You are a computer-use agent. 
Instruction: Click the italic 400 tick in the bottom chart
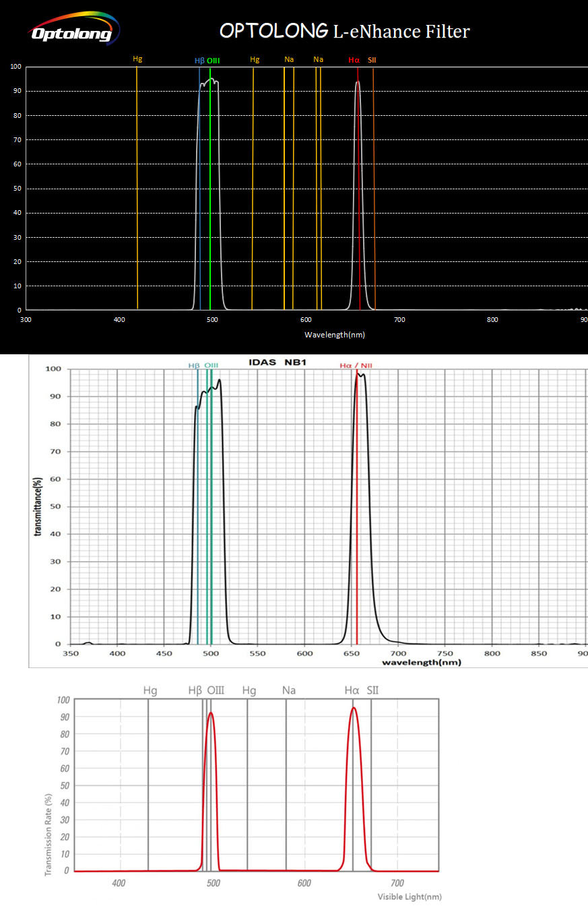pyautogui.click(x=119, y=883)
